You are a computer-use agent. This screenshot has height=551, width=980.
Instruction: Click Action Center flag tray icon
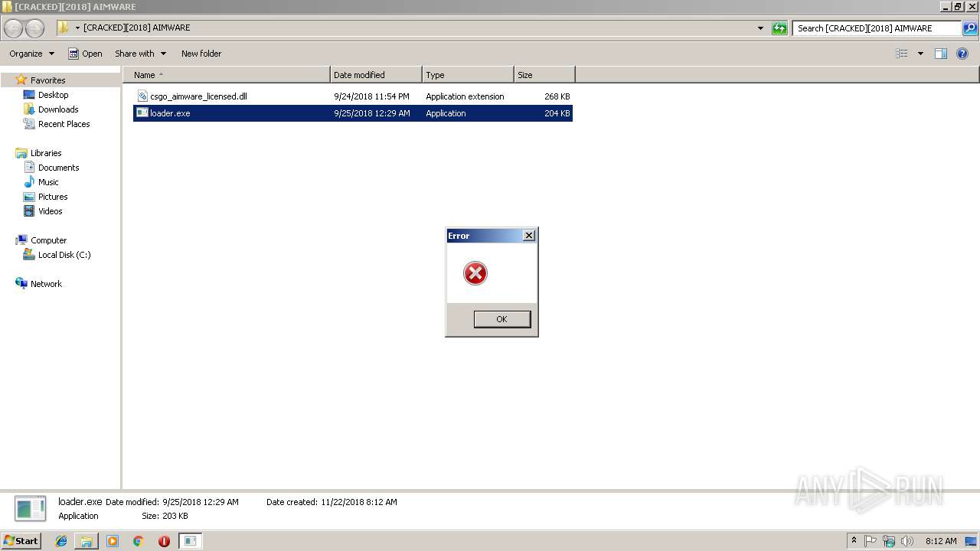871,541
